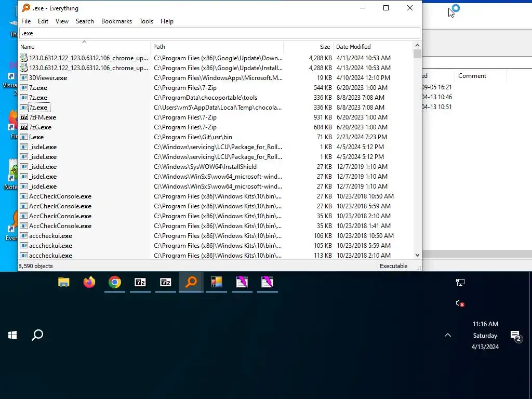Open the Tools menu
This screenshot has width=532, height=399.
146,21
